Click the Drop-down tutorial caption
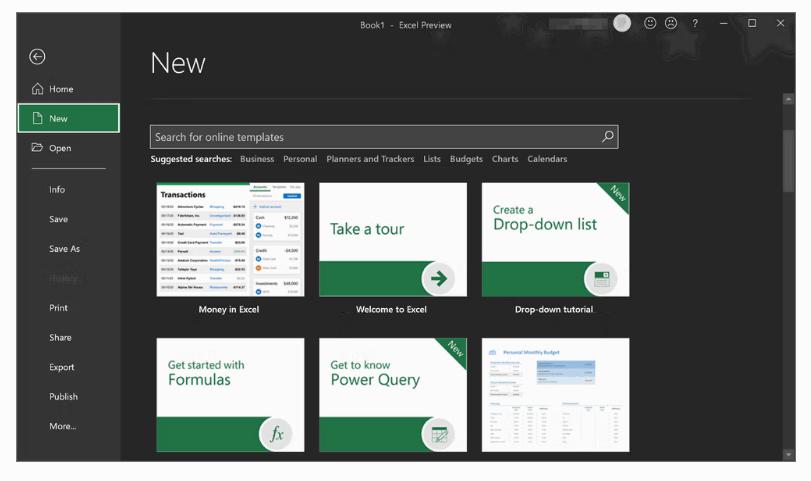 (554, 309)
